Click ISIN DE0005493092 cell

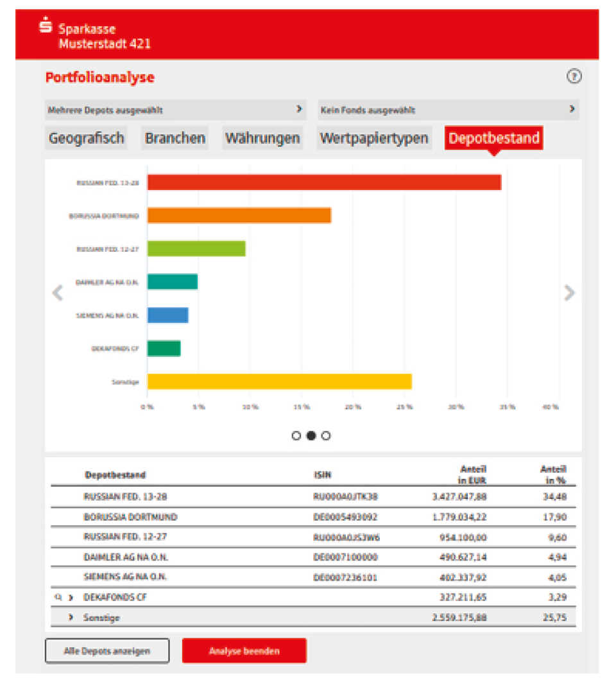coord(345,517)
